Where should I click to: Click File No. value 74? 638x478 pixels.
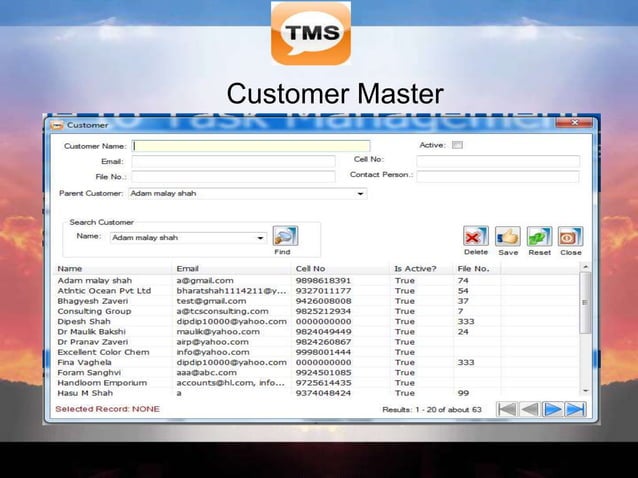463,281
